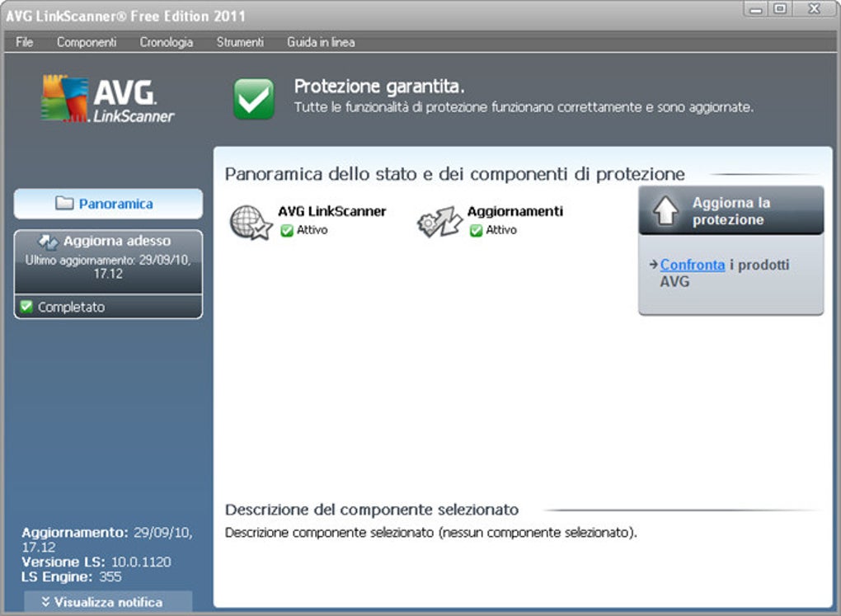The image size is (841, 616).
Task: Open the File menu
Action: click(x=23, y=42)
